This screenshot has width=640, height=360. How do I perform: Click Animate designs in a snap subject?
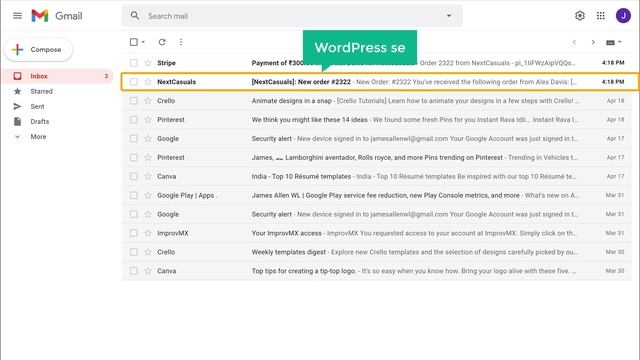291,100
